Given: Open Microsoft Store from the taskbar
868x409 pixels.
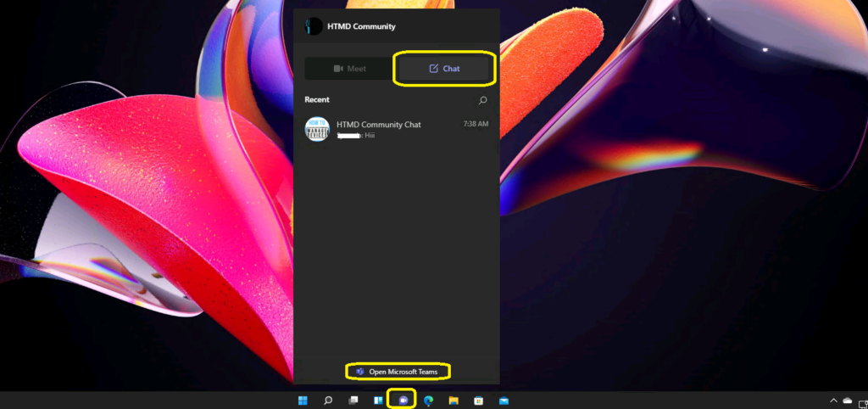Looking at the screenshot, I should (x=478, y=401).
